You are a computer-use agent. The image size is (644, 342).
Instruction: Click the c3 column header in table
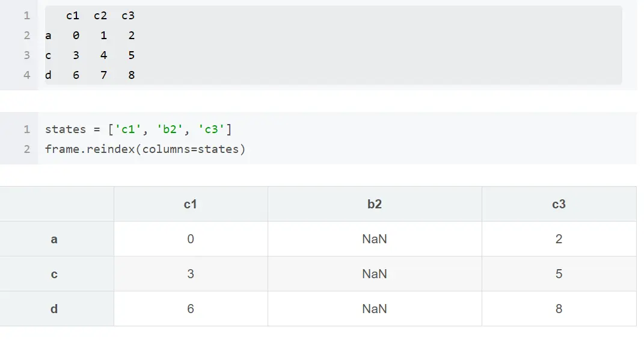559,204
